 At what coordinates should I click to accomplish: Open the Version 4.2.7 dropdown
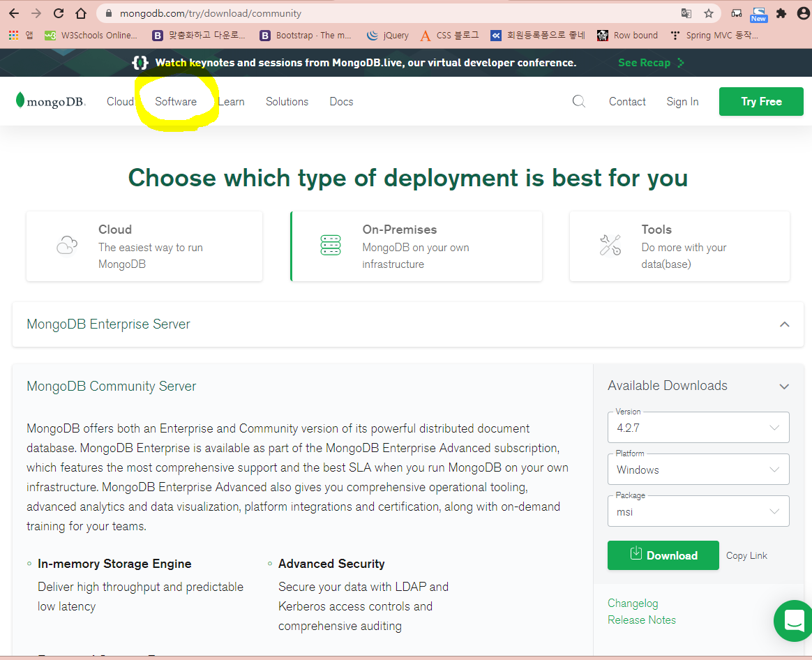[698, 428]
